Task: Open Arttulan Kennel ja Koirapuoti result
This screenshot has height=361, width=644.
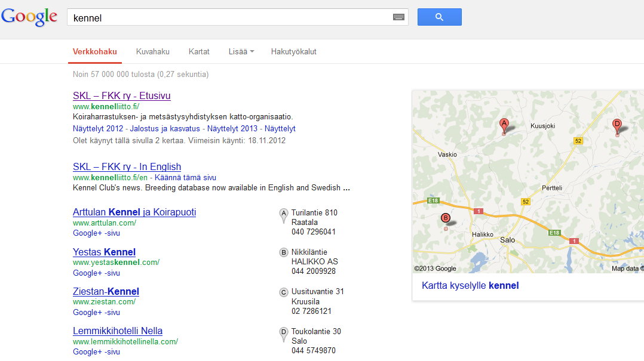Action: (x=134, y=212)
